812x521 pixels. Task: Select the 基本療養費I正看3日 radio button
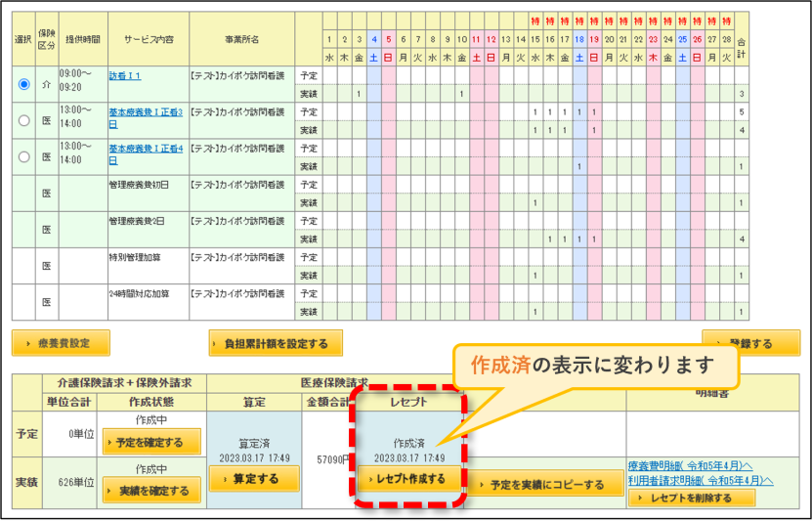click(x=23, y=120)
